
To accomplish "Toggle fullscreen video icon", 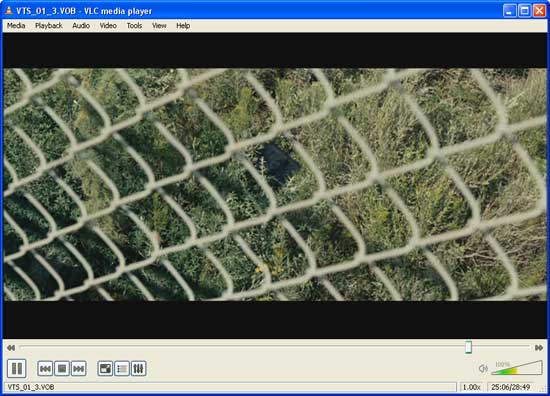I will point(105,369).
